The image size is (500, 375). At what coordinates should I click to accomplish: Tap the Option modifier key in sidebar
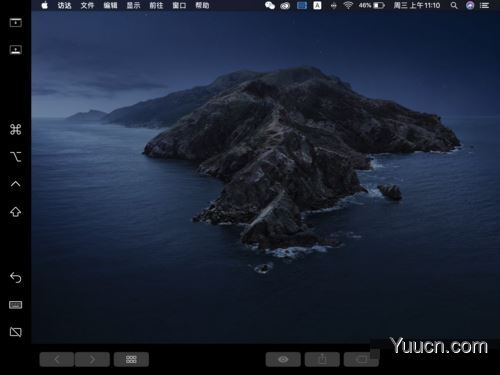coord(15,157)
